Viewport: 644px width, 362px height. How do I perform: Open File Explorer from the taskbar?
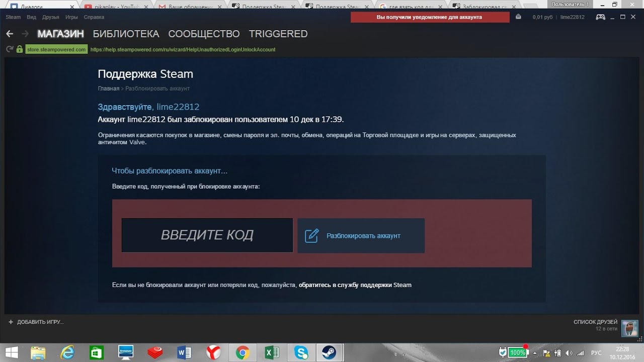click(38, 352)
